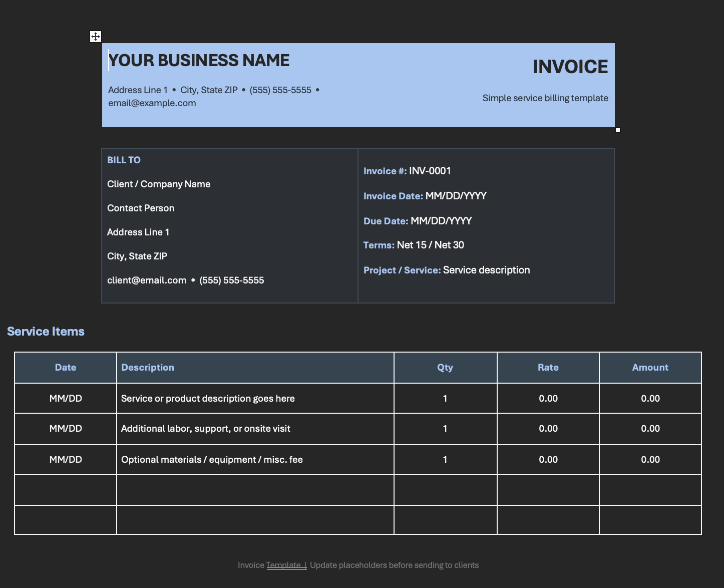
Task: Click the 'Terms:' label
Action: tap(379, 245)
